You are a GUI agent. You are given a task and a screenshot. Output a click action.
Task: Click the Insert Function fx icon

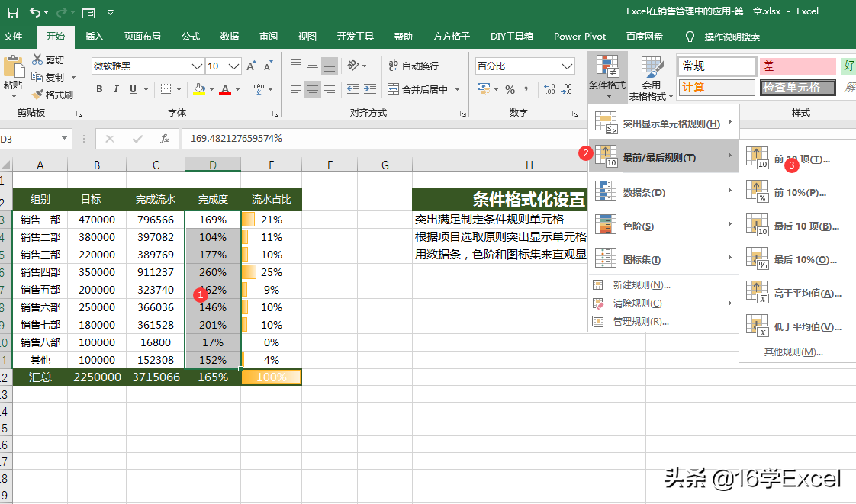coord(164,139)
